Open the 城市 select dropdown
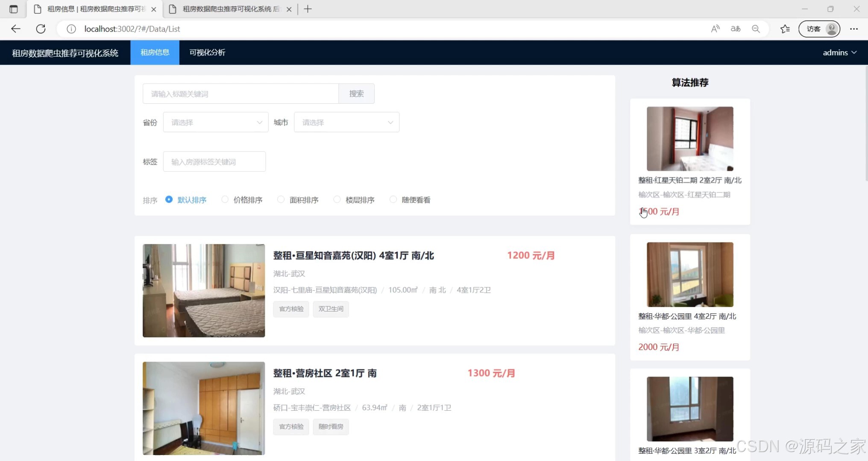The image size is (868, 461). 346,123
